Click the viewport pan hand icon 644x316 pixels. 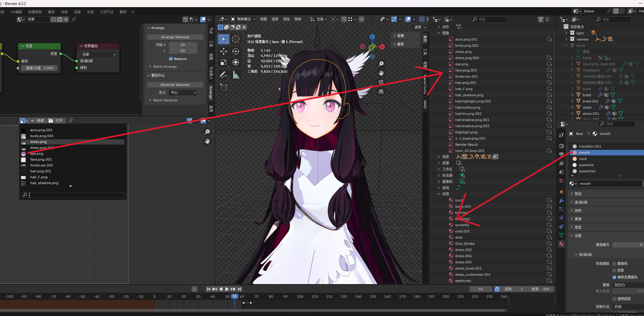tap(381, 73)
